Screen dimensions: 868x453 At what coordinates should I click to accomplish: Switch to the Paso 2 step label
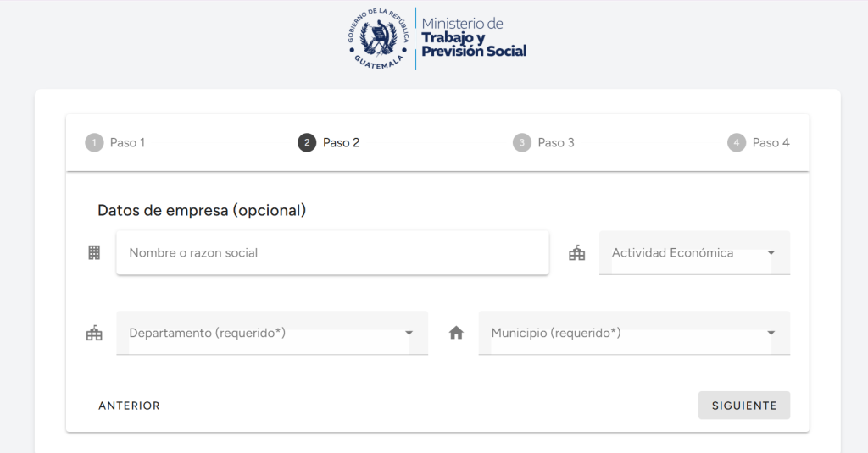click(x=341, y=143)
